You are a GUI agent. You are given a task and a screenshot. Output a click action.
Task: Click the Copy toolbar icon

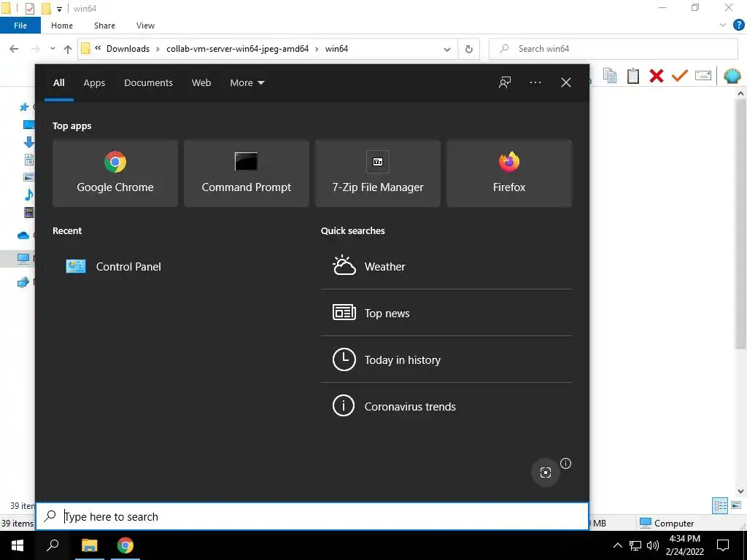(x=610, y=76)
